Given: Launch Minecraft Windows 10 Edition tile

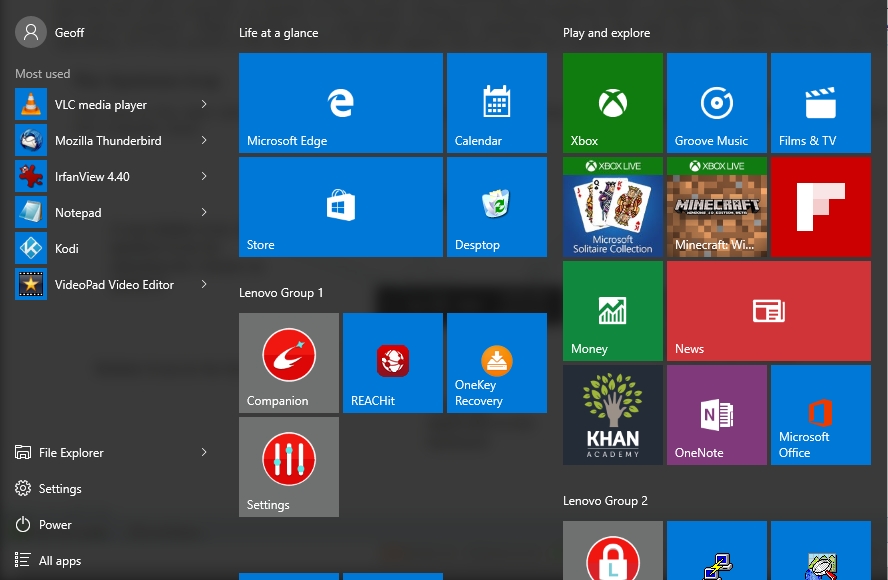Looking at the screenshot, I should click(716, 207).
